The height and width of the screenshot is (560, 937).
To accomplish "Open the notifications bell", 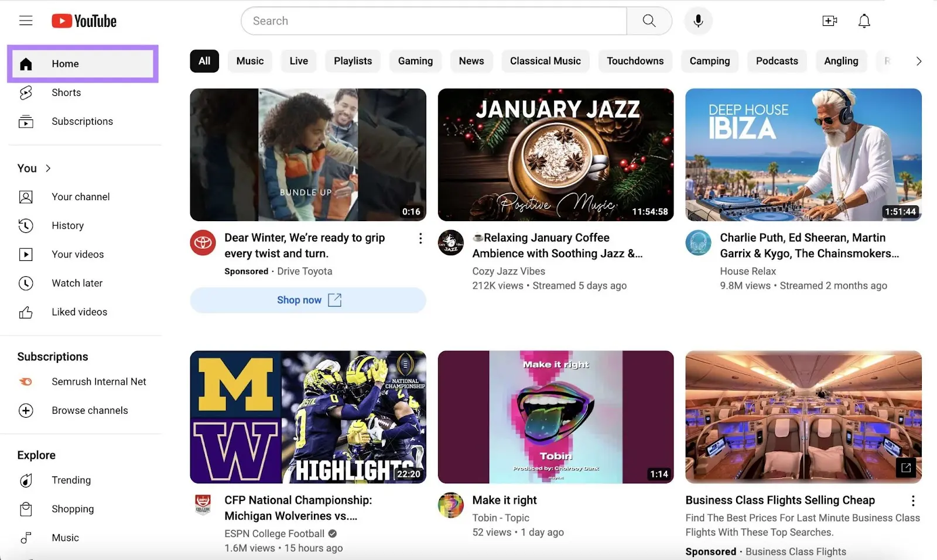I will point(864,21).
